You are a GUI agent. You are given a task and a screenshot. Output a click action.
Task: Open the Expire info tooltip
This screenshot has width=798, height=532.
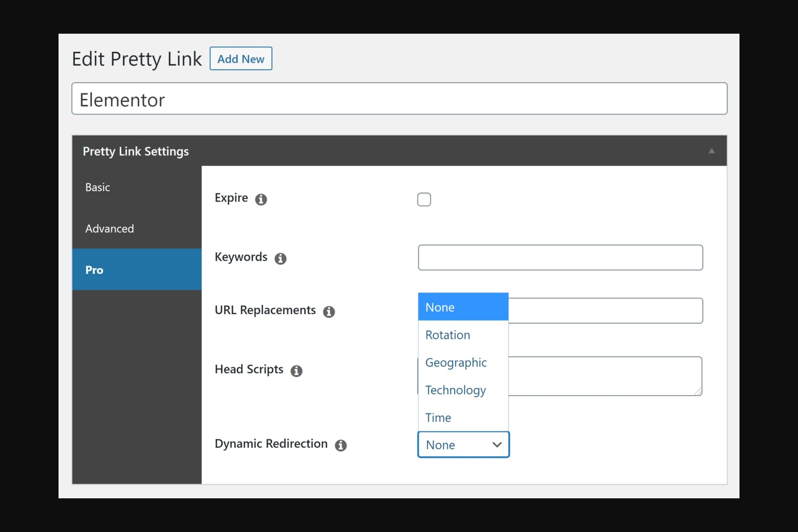point(261,199)
